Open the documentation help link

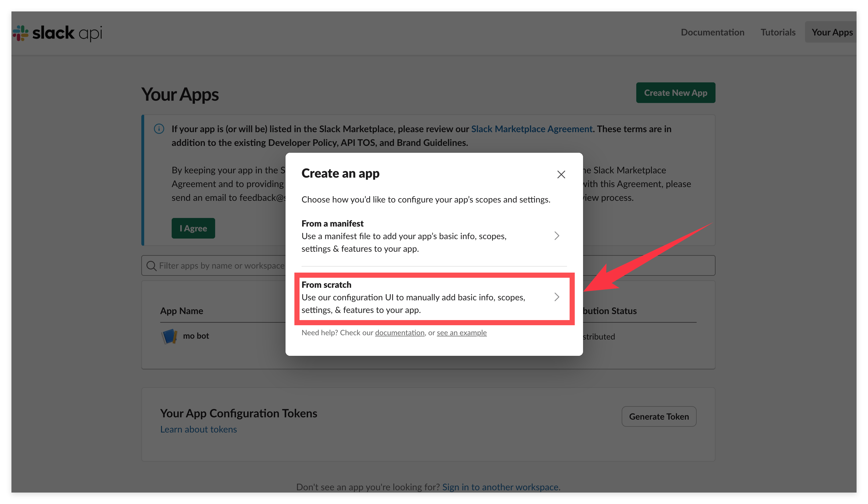click(x=400, y=333)
